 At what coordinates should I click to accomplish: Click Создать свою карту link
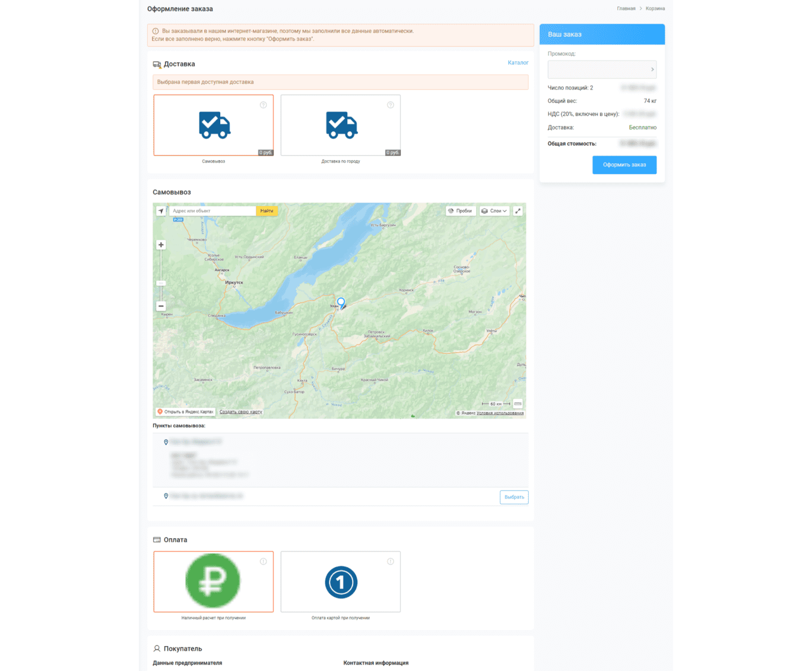pyautogui.click(x=240, y=412)
